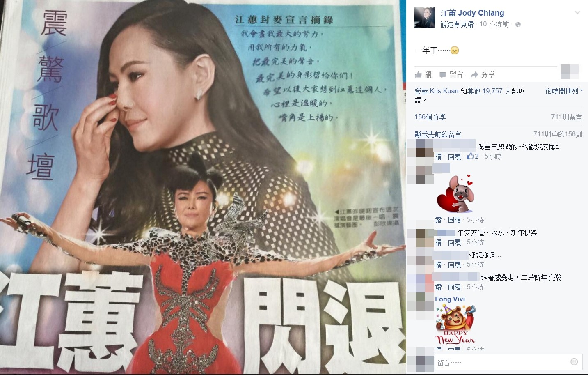Click 回覆 on the 好想妳喔 comment
The width and height of the screenshot is (588, 375).
[454, 265]
